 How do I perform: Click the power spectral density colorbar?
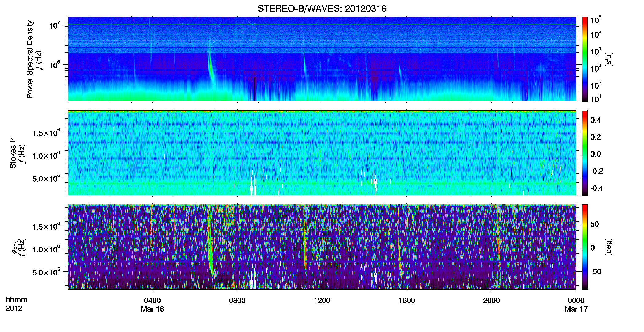585,59
